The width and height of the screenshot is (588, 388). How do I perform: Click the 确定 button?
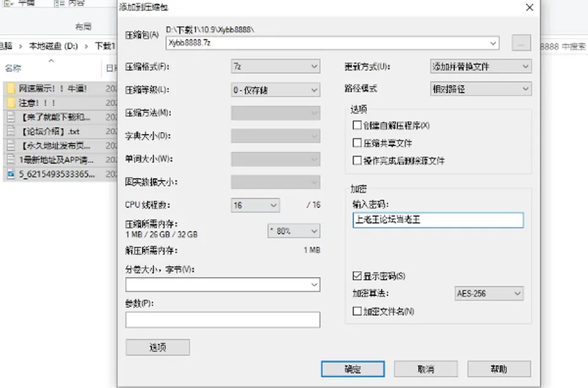point(353,369)
